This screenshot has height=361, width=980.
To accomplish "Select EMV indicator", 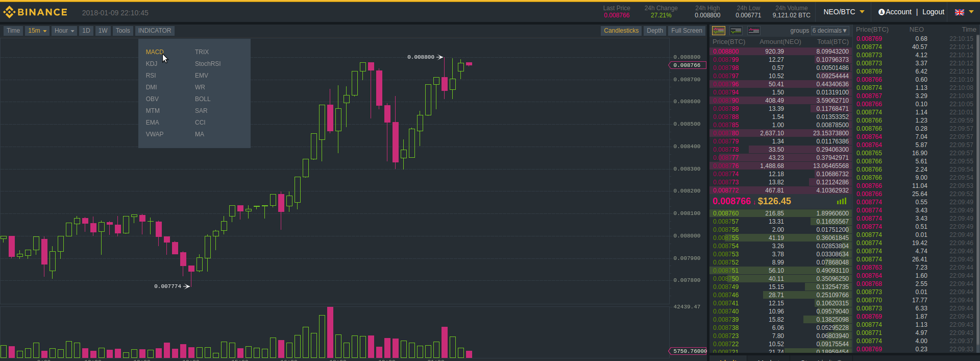I will (x=202, y=76).
